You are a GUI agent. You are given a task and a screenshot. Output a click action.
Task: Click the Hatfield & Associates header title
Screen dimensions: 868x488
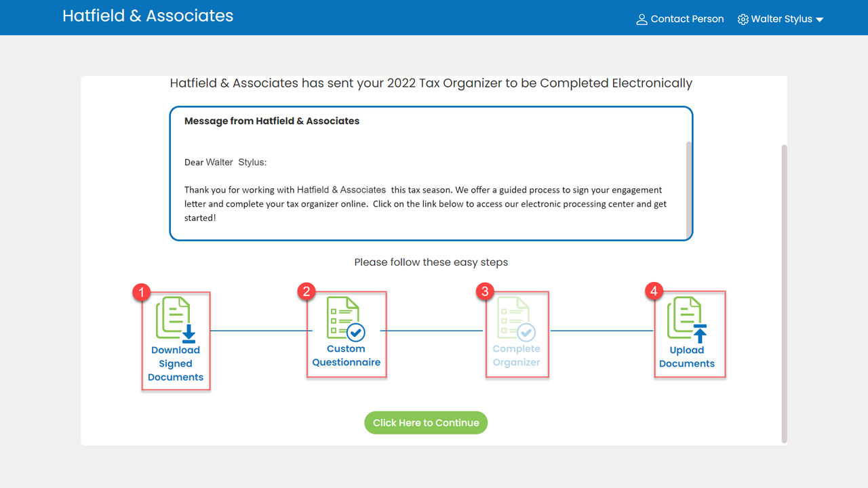coord(148,16)
